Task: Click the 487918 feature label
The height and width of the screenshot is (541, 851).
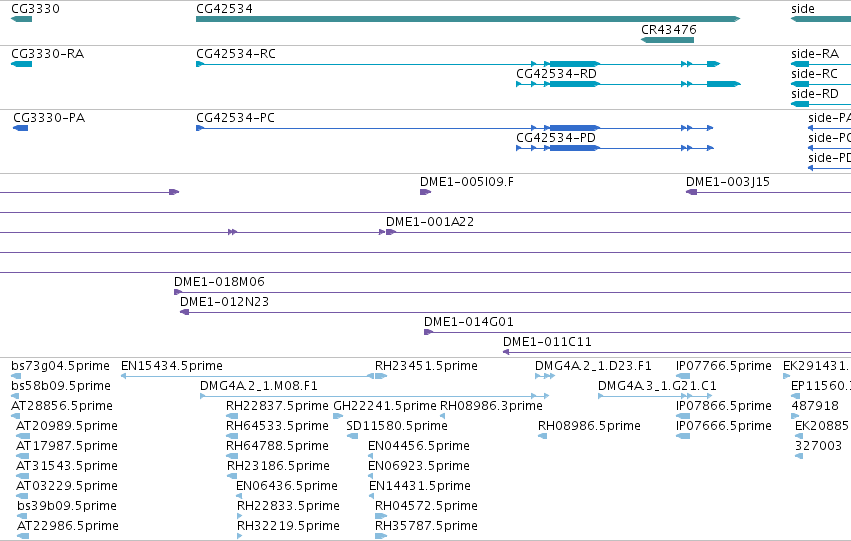Action: 815,406
